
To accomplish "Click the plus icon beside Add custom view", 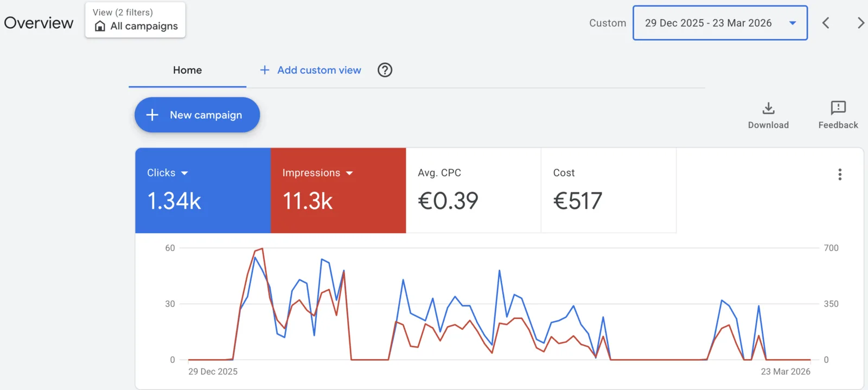I will tap(265, 70).
